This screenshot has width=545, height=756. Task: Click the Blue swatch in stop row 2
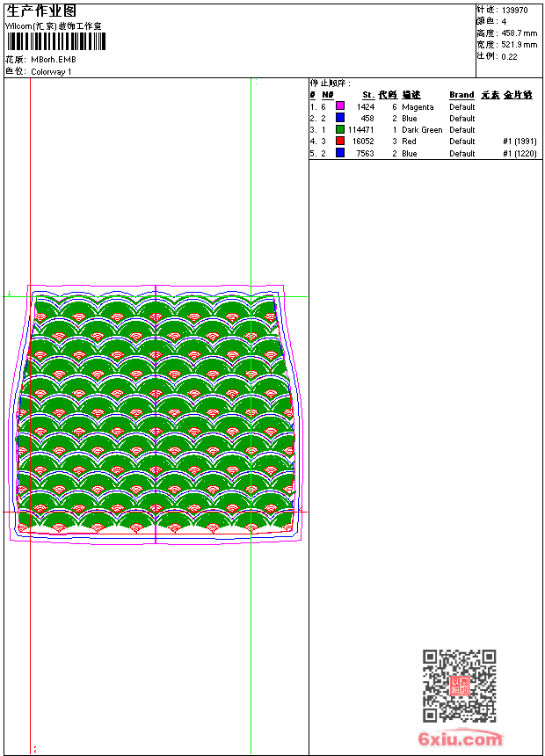(340, 118)
